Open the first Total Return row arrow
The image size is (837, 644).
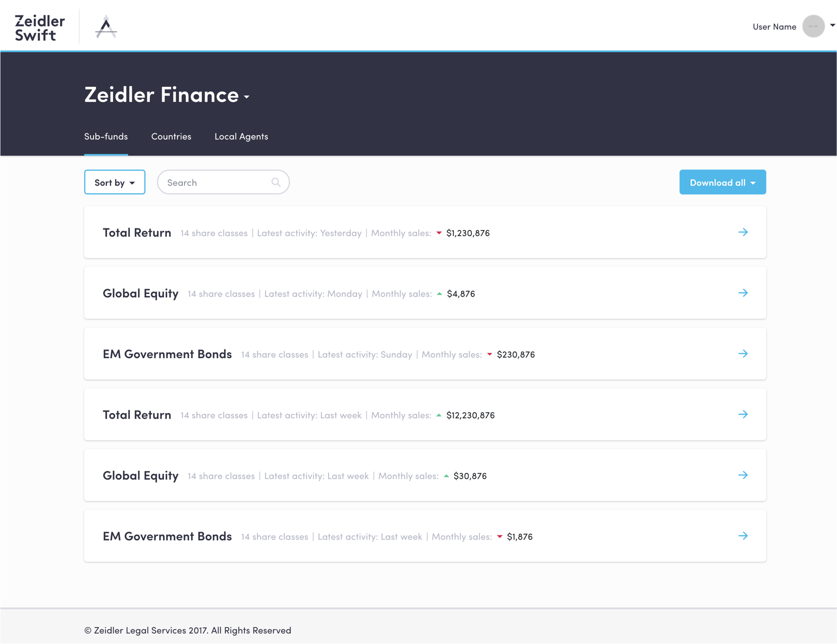tap(743, 233)
